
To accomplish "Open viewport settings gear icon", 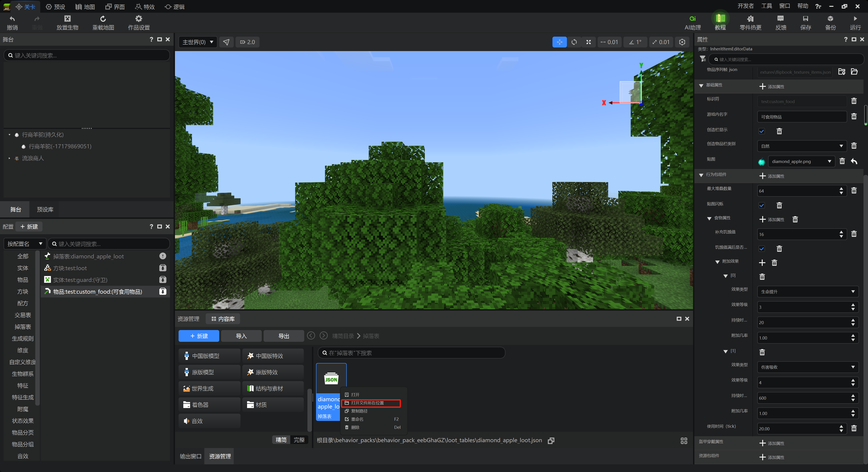I will click(682, 42).
